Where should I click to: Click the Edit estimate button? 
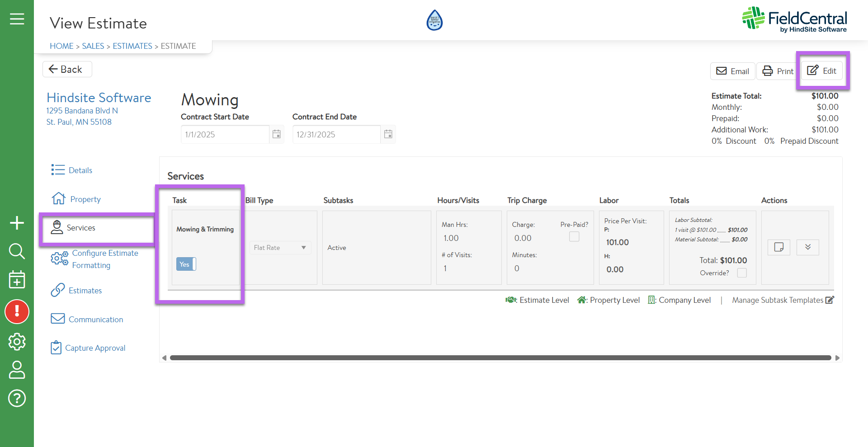coord(822,71)
